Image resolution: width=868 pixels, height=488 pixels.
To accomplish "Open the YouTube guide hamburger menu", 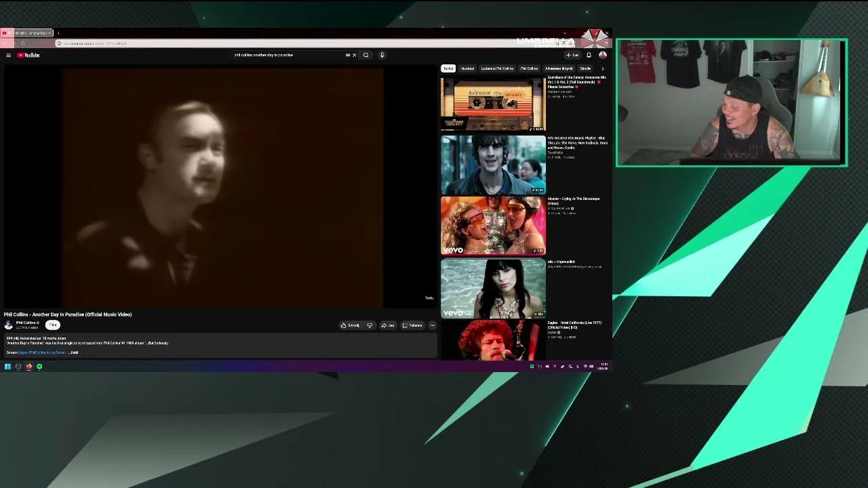I will click(x=8, y=55).
